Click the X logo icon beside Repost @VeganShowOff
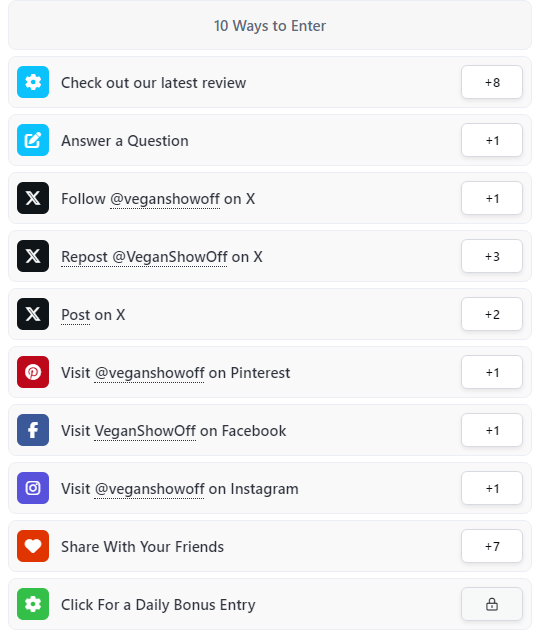The width and height of the screenshot is (540, 636). (33, 256)
